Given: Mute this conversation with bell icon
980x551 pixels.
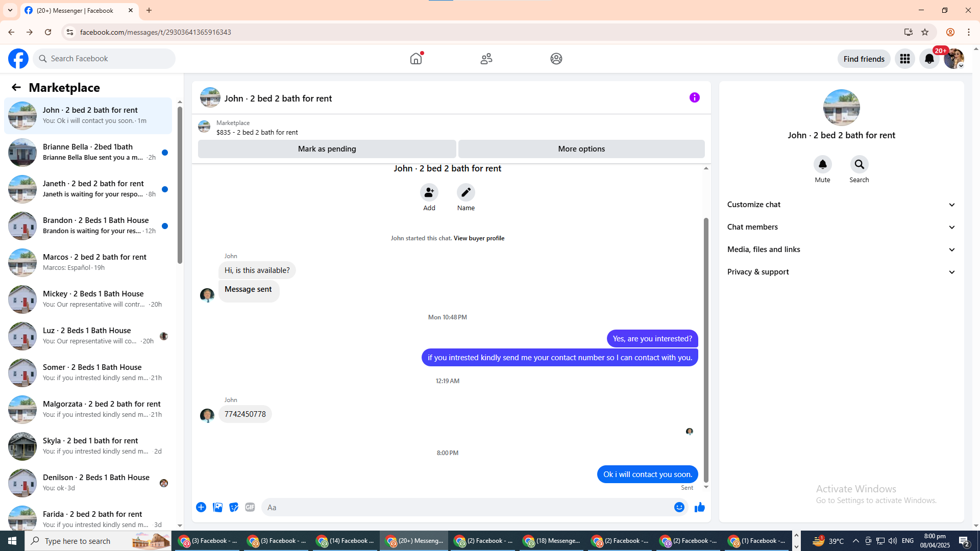Looking at the screenshot, I should [x=822, y=164].
